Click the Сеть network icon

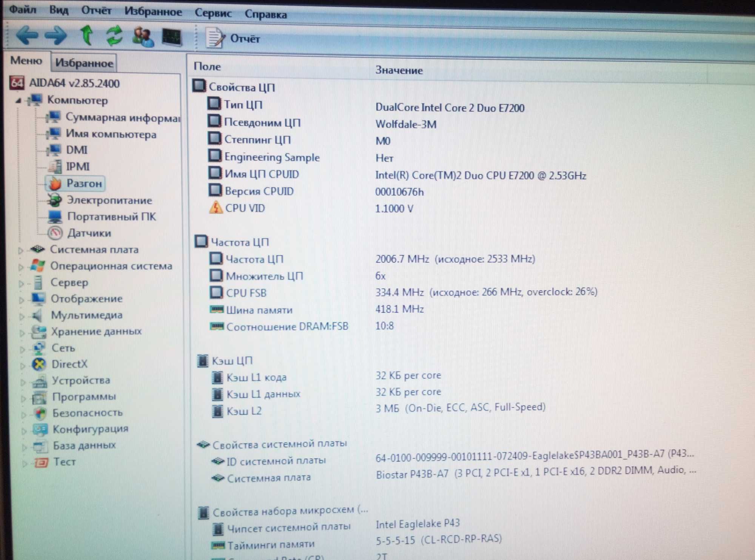coord(39,348)
